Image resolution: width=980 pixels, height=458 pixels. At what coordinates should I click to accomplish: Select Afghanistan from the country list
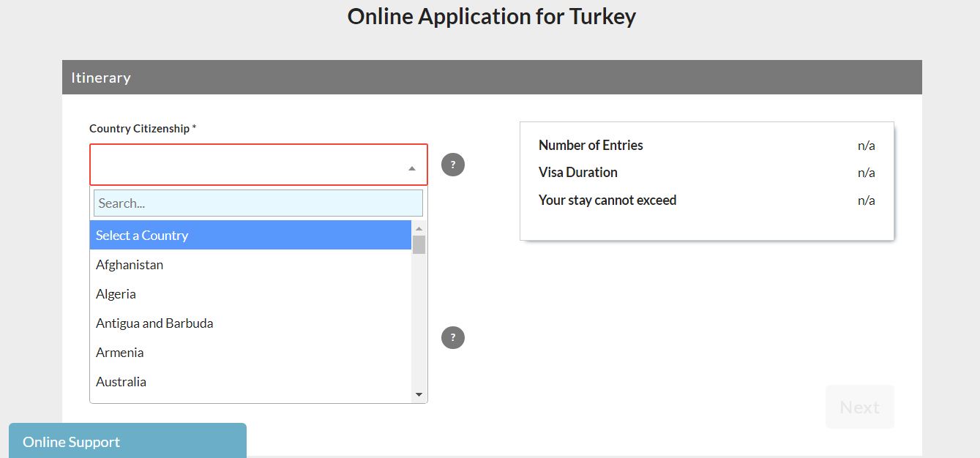coord(251,264)
